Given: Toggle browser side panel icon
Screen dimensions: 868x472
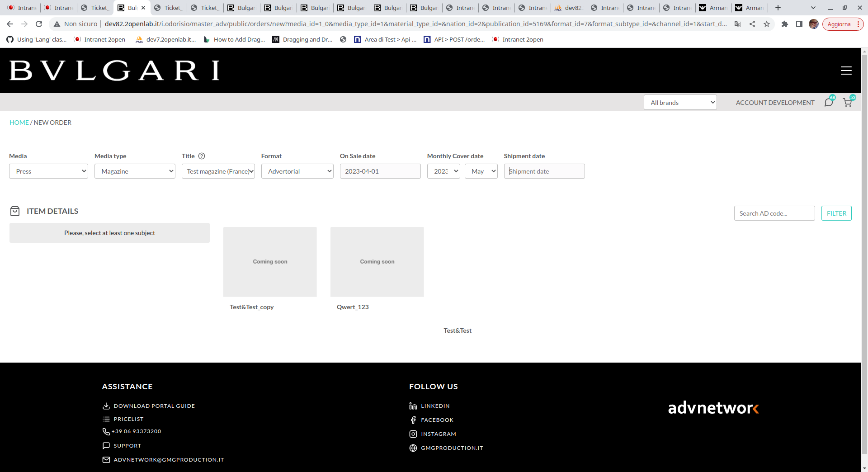Looking at the screenshot, I should point(799,24).
